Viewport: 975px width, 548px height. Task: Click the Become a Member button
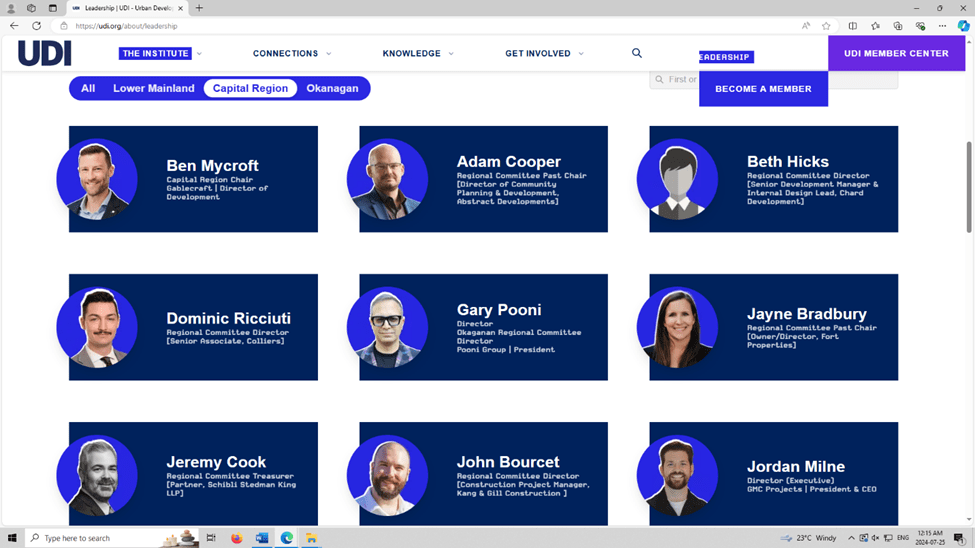click(763, 89)
